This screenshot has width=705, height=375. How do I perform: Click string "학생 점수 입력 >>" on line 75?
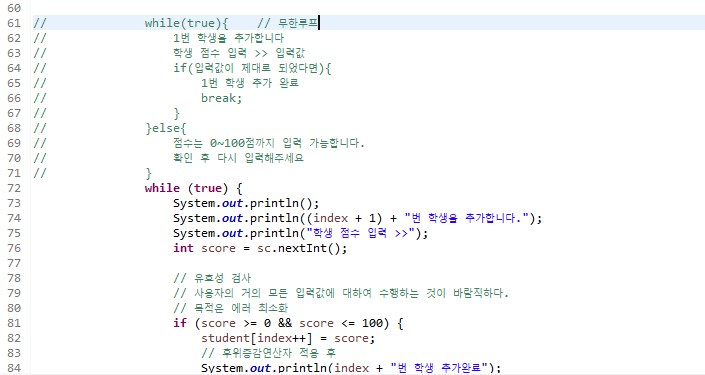coord(360,233)
